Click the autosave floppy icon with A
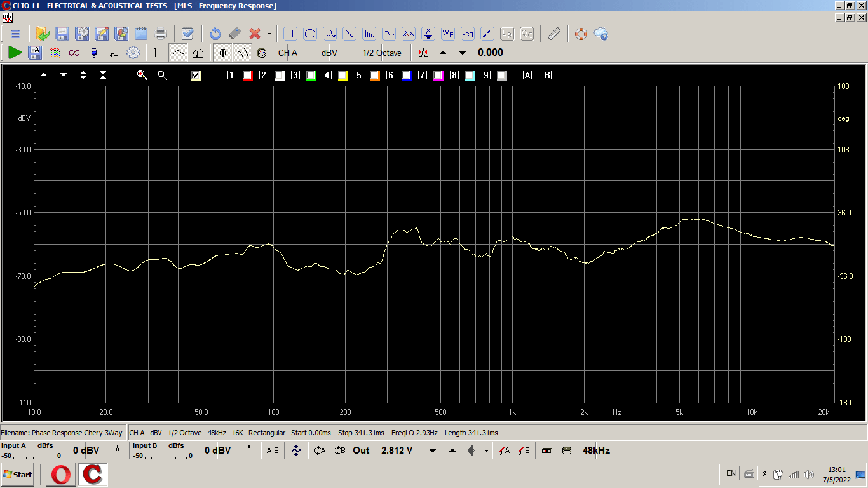868x488 pixels. pos(35,53)
